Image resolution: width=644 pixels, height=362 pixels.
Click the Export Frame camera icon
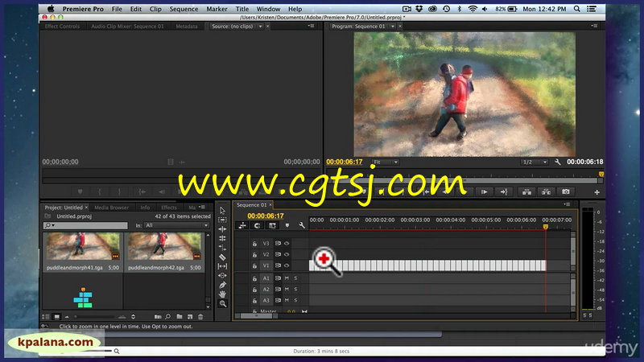(566, 191)
